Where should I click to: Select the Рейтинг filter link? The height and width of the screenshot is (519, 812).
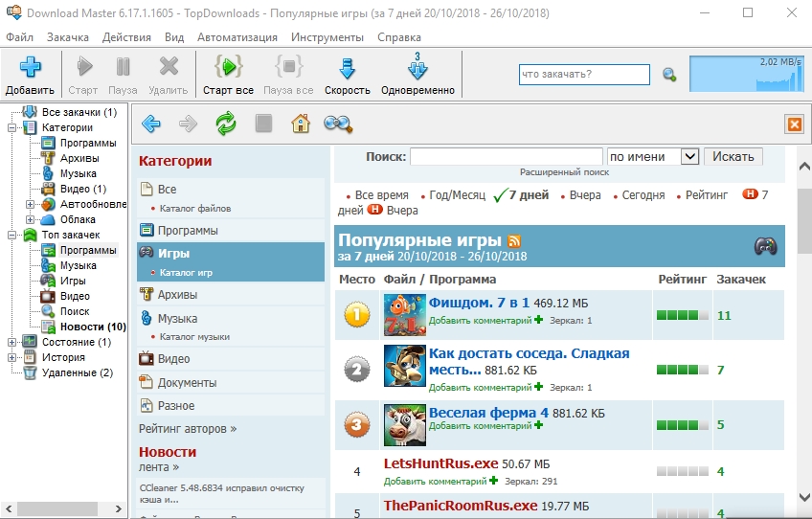(x=707, y=195)
